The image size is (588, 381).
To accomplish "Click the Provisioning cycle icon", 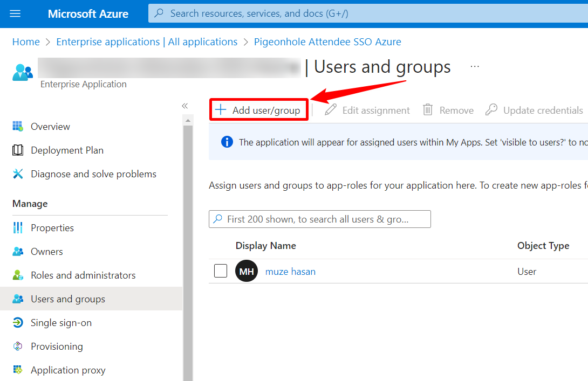I will pyautogui.click(x=18, y=347).
